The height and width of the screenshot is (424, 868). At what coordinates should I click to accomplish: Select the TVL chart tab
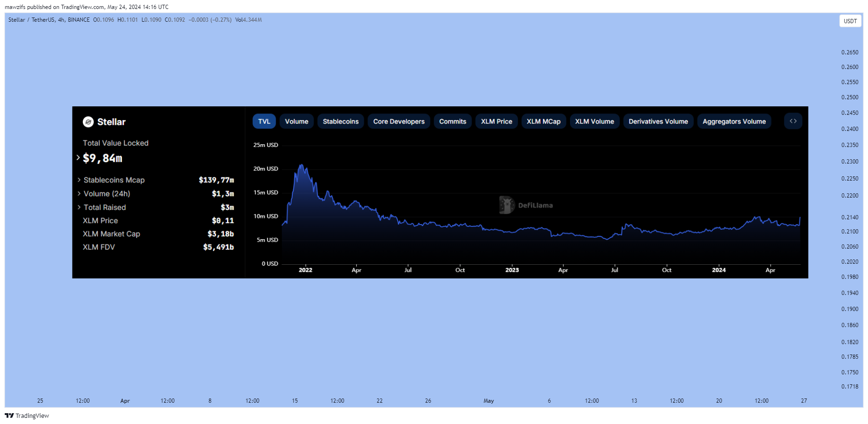[x=264, y=121]
